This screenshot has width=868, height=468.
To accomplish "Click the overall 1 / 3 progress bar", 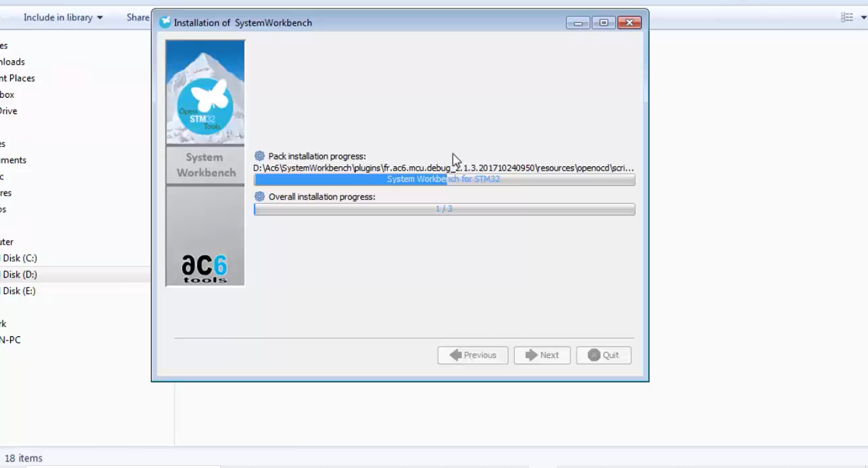I will [444, 209].
